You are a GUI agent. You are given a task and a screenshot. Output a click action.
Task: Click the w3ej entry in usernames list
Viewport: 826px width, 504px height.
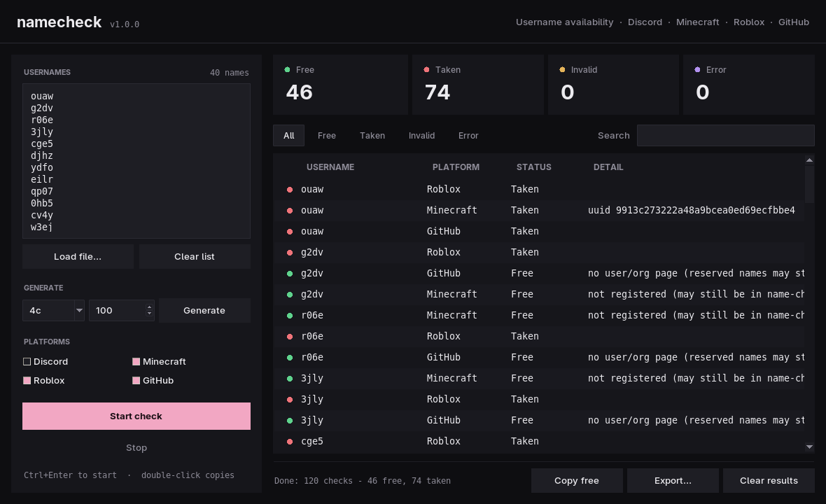41,227
